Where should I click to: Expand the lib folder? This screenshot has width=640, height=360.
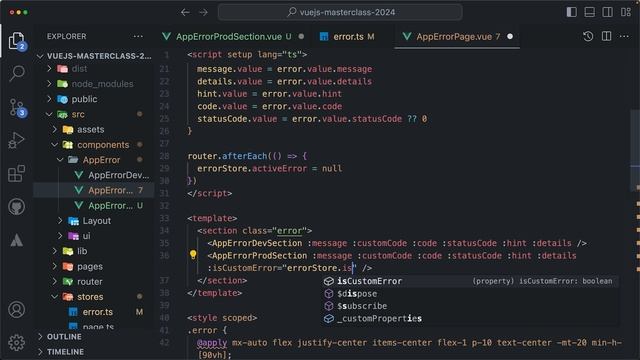pyautogui.click(x=94, y=251)
